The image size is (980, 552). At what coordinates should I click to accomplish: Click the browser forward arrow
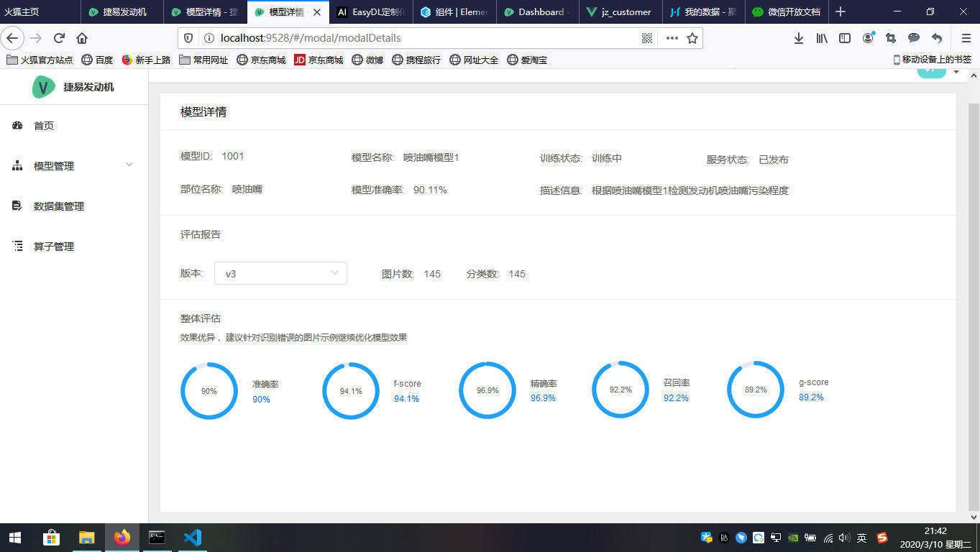tap(36, 38)
